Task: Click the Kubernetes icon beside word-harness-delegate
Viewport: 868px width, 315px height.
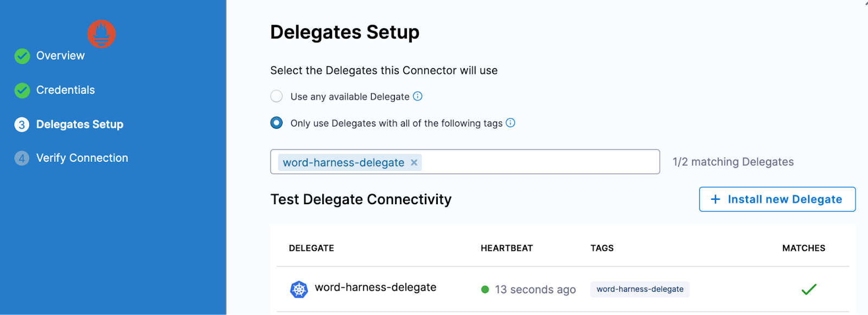Action: tap(298, 288)
